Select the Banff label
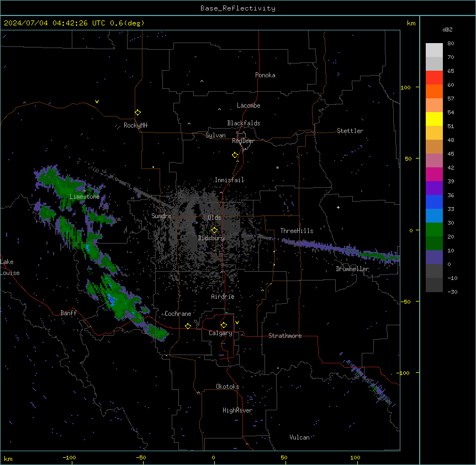 point(68,313)
